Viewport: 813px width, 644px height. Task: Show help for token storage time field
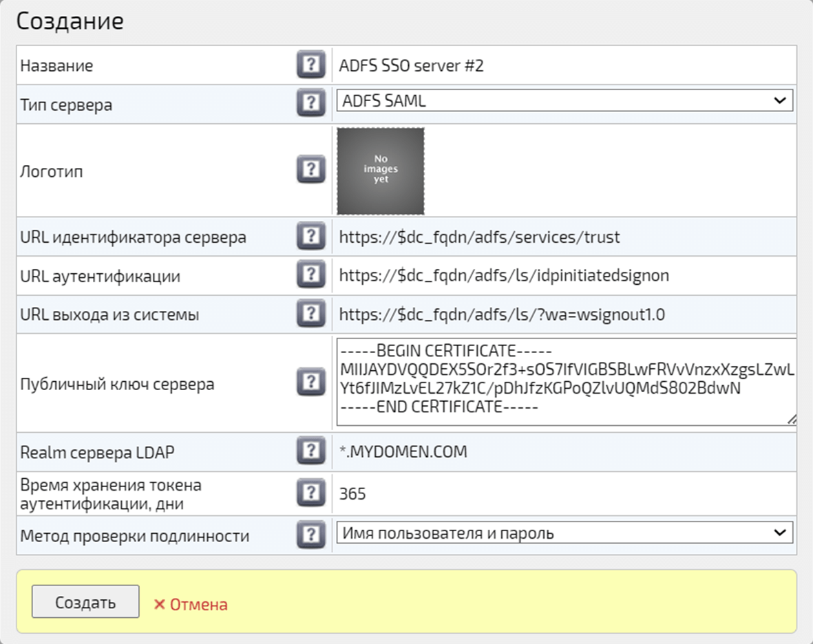coord(310,493)
